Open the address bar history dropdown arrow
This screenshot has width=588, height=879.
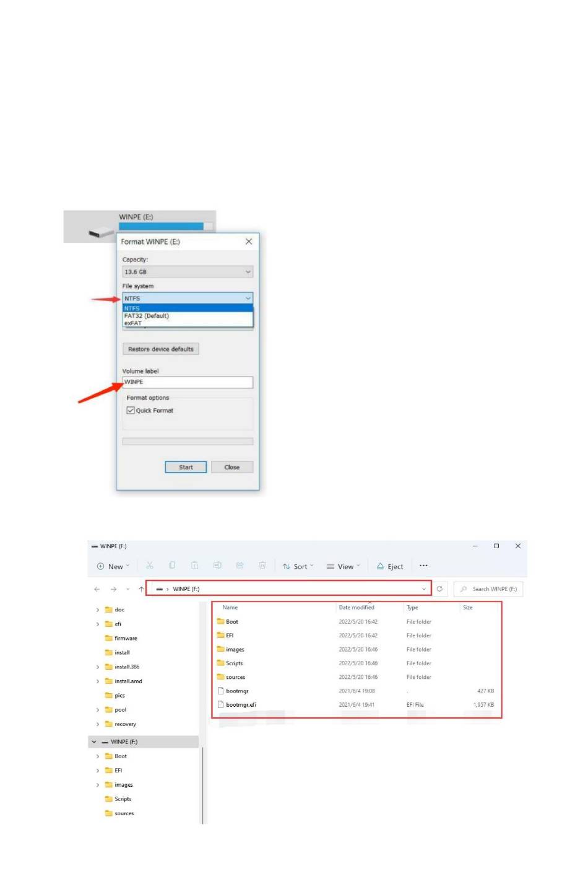coord(424,589)
